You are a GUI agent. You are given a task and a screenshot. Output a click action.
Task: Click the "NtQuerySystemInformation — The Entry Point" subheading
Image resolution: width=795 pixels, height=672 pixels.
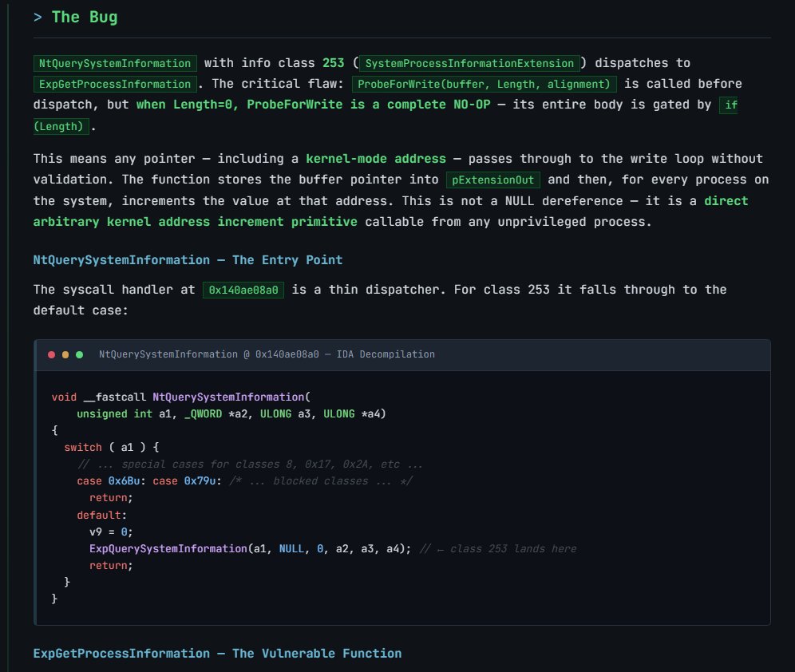coord(188,260)
